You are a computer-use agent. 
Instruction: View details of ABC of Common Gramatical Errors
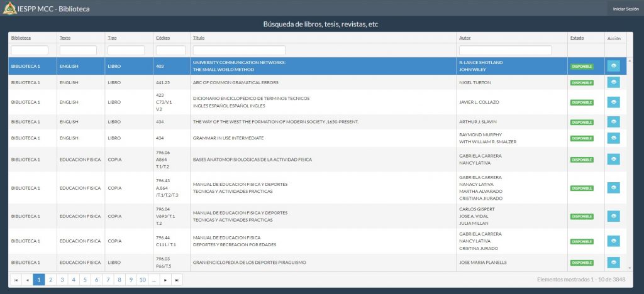click(614, 82)
